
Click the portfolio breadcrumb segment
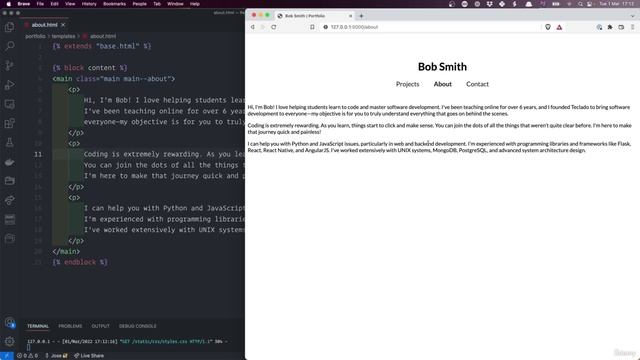35,36
